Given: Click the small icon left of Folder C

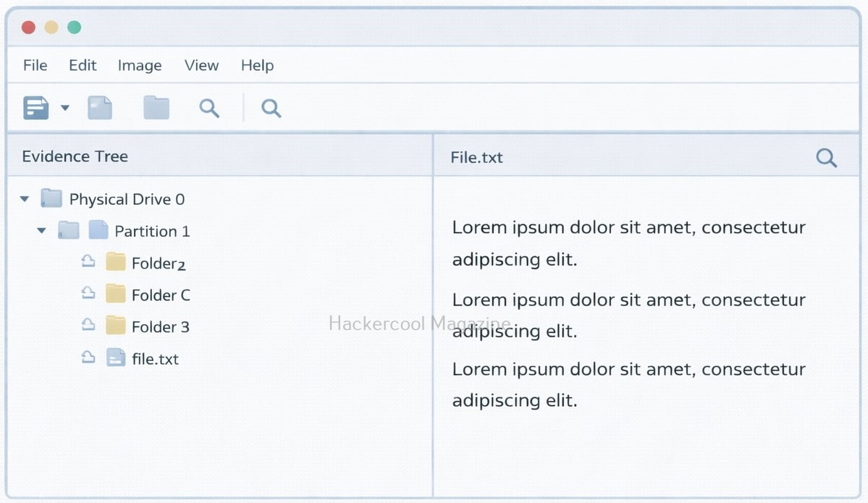Looking at the screenshot, I should coord(88,293).
